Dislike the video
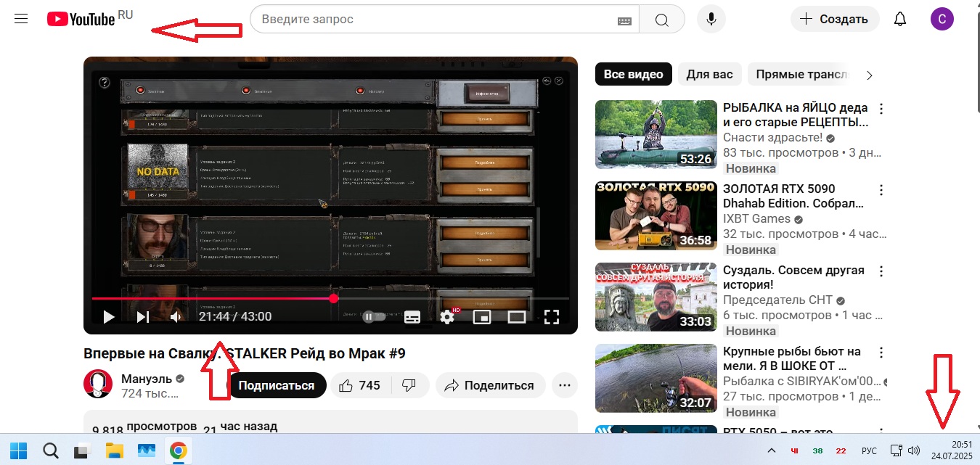The height and width of the screenshot is (465, 980). click(409, 385)
